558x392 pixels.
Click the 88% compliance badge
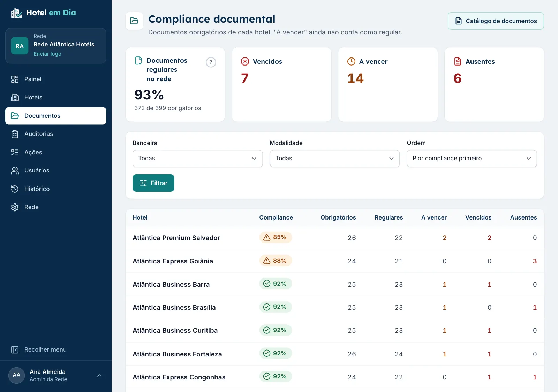pyautogui.click(x=276, y=261)
